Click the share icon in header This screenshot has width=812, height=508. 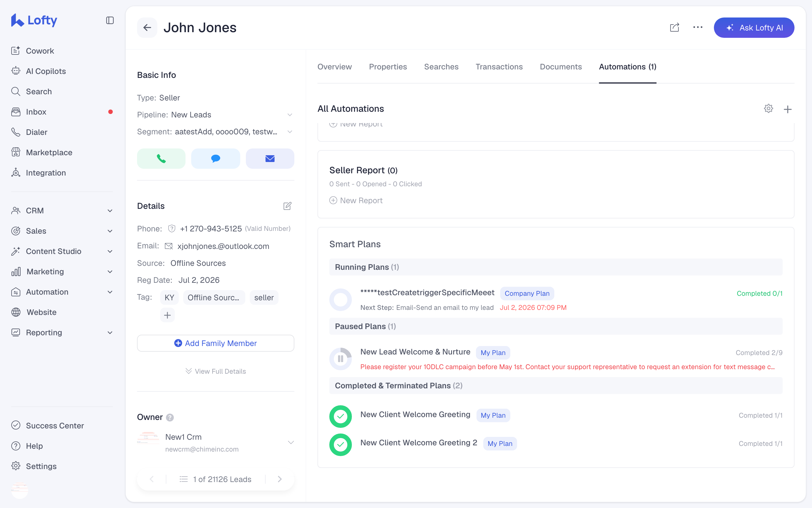coord(674,28)
